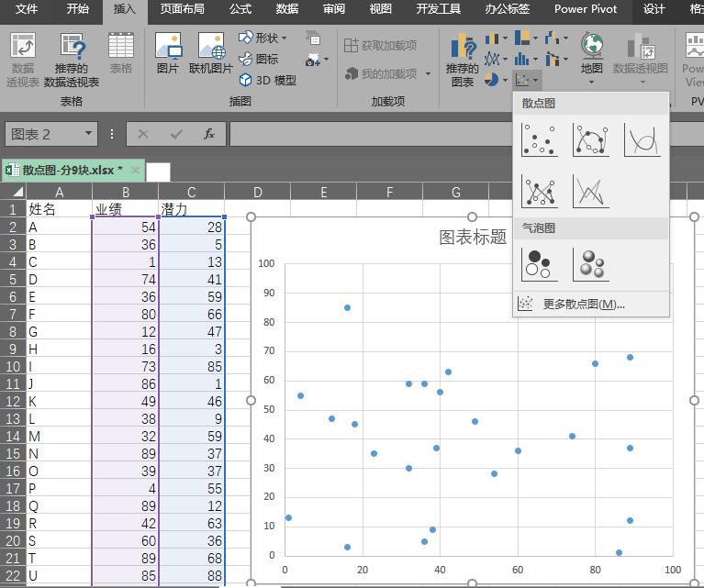Select the 图表标题 chart title text

coord(473,238)
